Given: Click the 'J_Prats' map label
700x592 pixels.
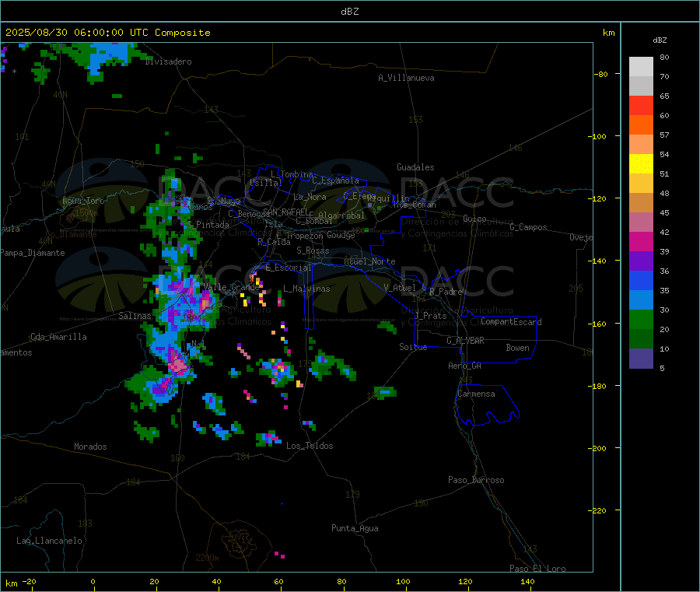Looking at the screenshot, I should point(430,316).
